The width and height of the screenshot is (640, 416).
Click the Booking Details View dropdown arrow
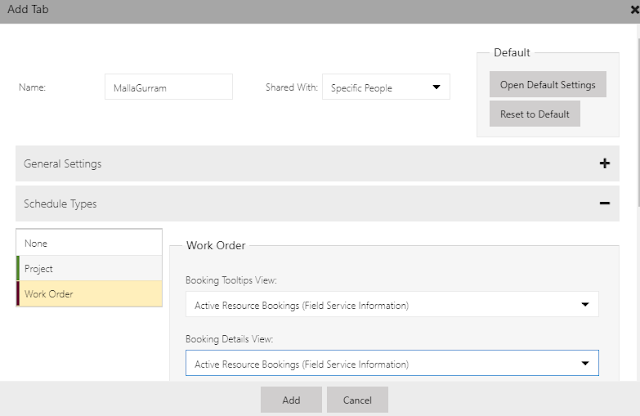(x=584, y=363)
